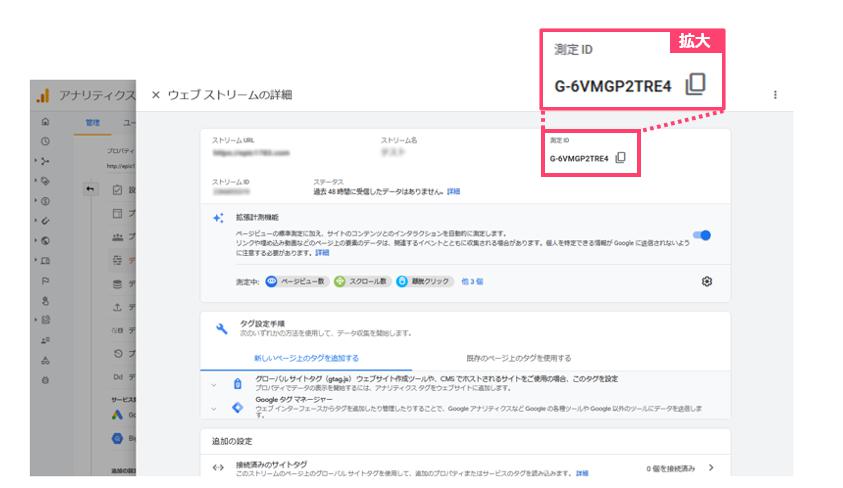Select the 離脱クリック measurement chip
Image resolution: width=843 pixels, height=488 pixels.
pos(425,281)
